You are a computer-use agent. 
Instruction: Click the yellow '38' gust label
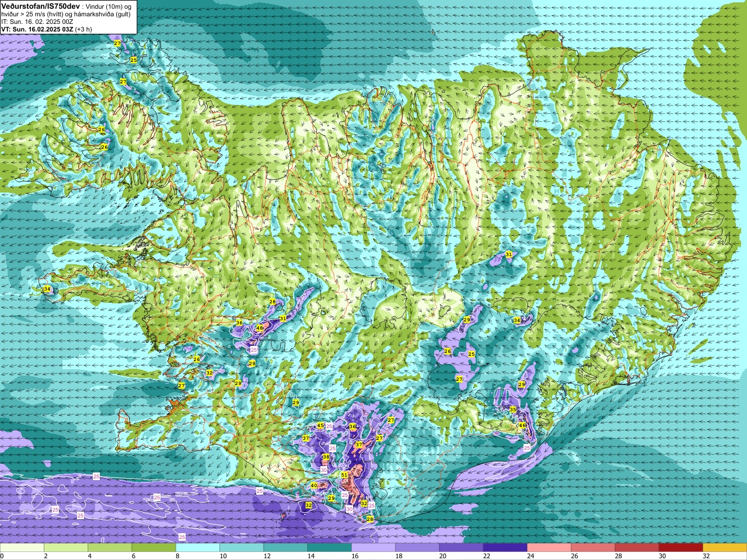point(326,457)
